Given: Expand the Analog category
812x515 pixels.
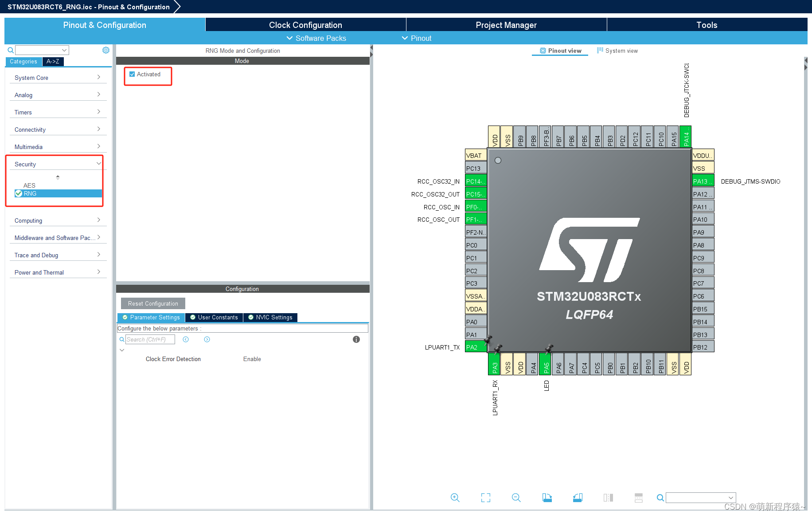Looking at the screenshot, I should 58,95.
